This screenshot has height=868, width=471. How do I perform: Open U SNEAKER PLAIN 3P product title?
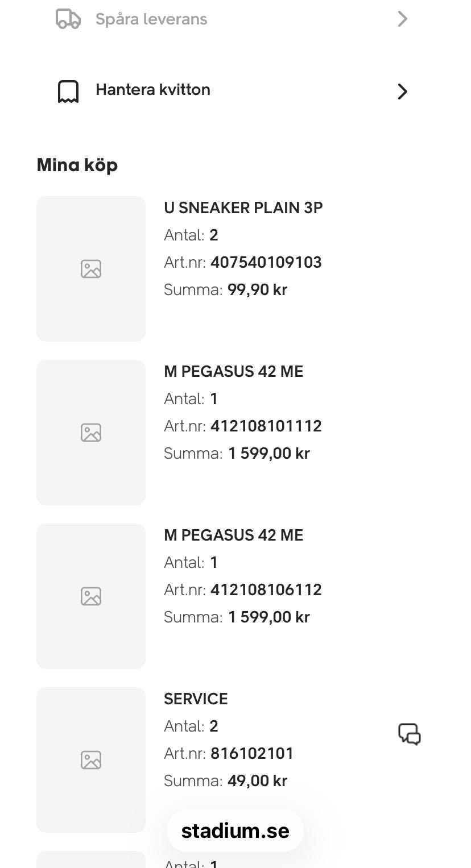(x=243, y=207)
